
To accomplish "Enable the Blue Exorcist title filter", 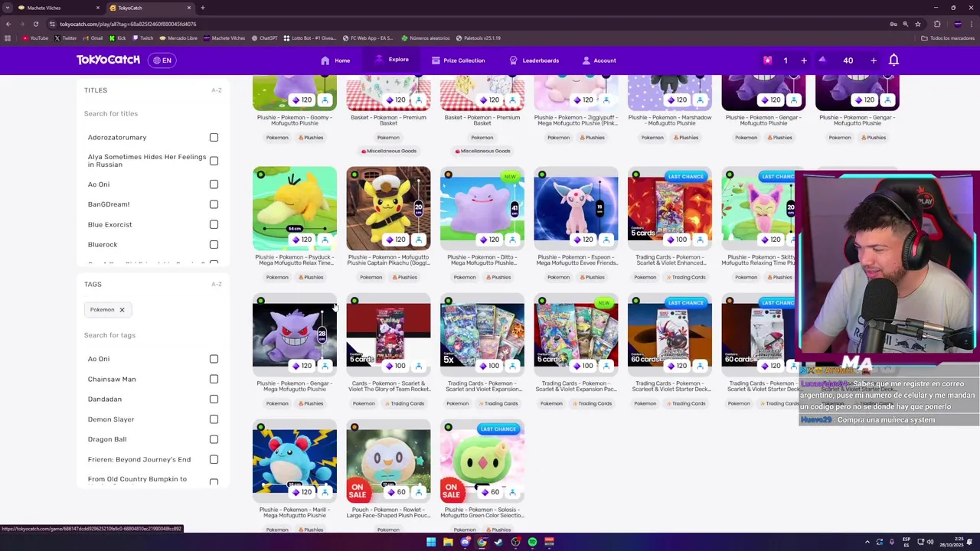I will 214,225.
